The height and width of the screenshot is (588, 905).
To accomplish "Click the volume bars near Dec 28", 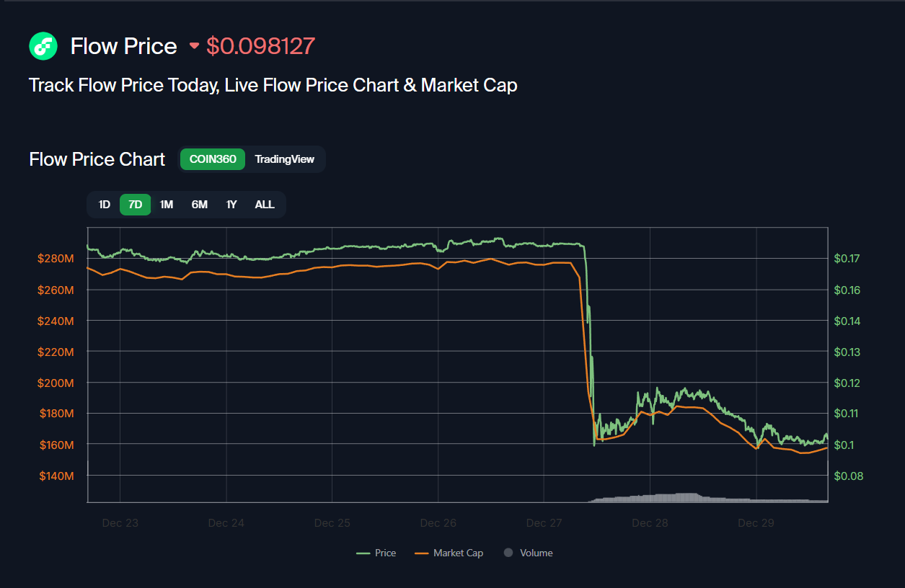I will (x=653, y=497).
